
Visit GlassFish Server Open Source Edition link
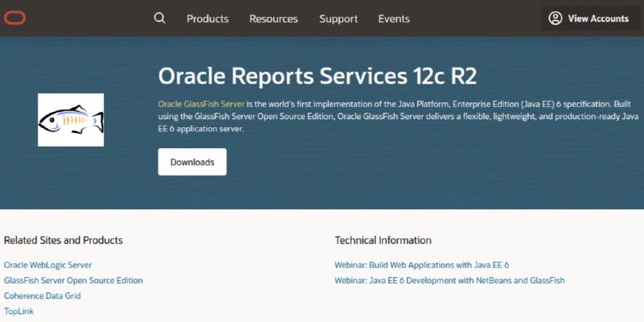pyautogui.click(x=73, y=280)
